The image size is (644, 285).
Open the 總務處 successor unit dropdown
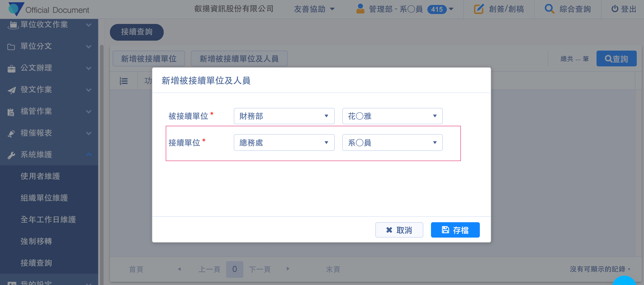point(284,142)
